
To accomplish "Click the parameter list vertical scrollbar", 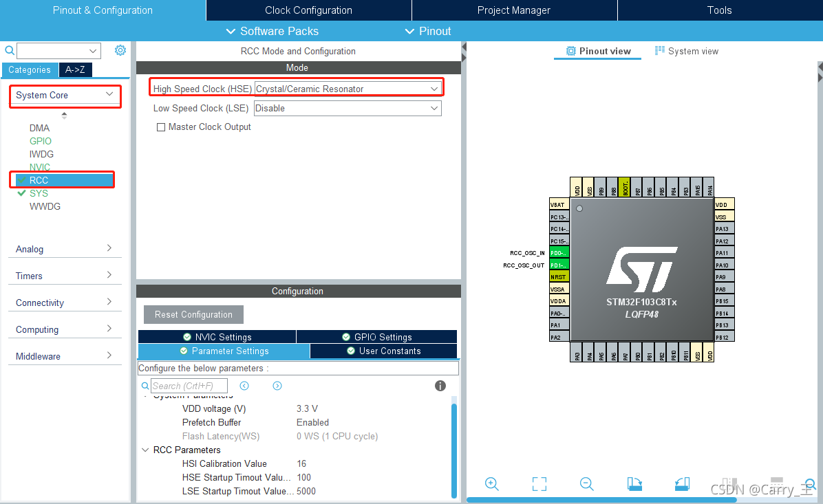I will 454,450.
